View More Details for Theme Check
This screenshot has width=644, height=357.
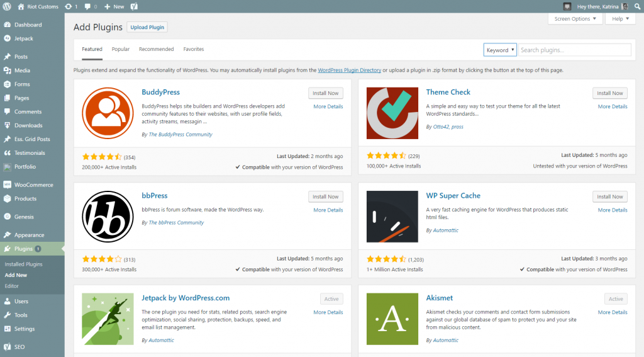[x=613, y=106]
